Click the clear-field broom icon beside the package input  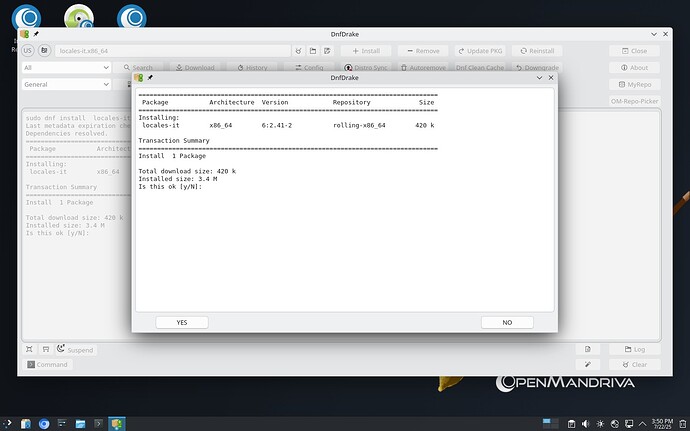click(298, 51)
